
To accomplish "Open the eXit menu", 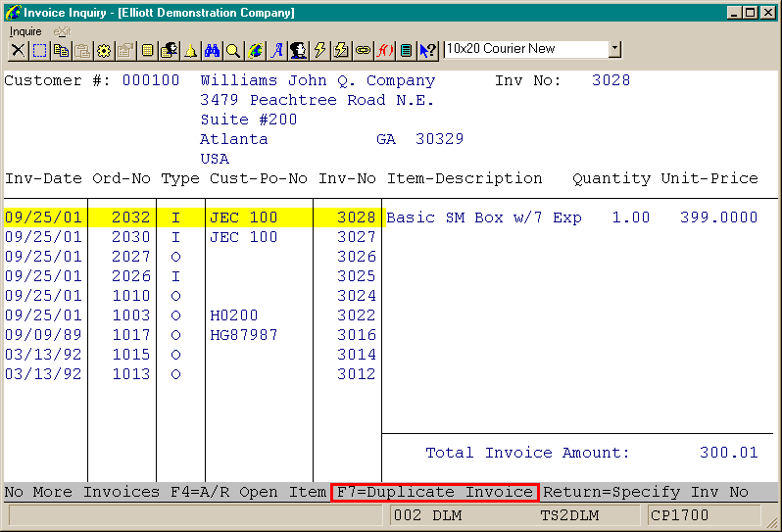I will (x=63, y=31).
